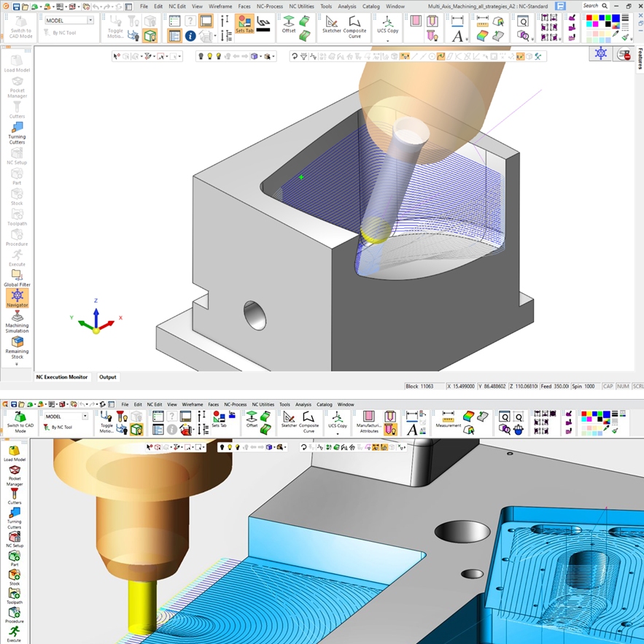Open Turning Cutters in the upper window sidebar
The height and width of the screenshot is (644, 644).
17,133
